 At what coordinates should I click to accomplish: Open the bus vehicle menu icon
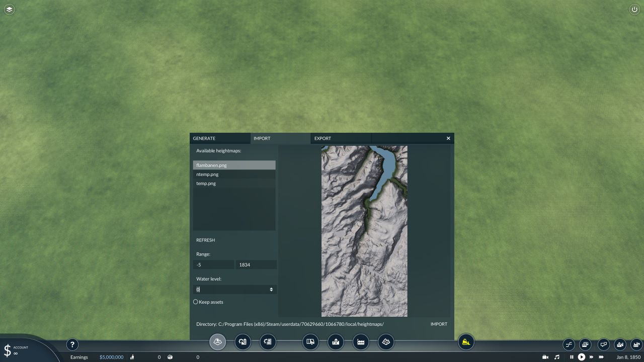[x=310, y=342]
